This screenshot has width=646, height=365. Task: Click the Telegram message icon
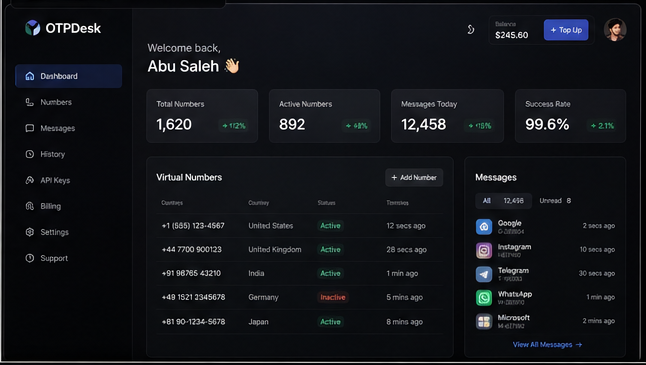(x=484, y=274)
